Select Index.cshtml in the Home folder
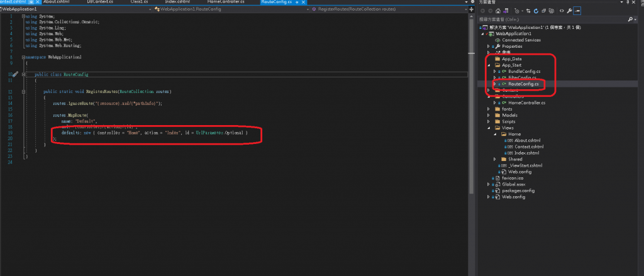This screenshot has width=644, height=276. coord(526,153)
